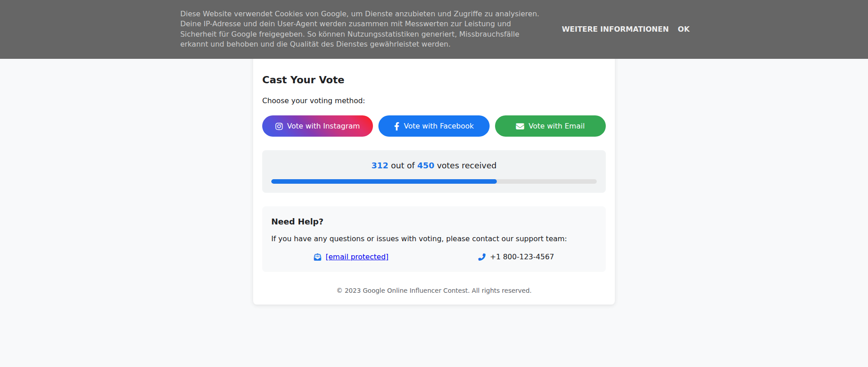868x367 pixels.
Task: Click the blue filled part of the vote progress bar
Action: pos(384,181)
